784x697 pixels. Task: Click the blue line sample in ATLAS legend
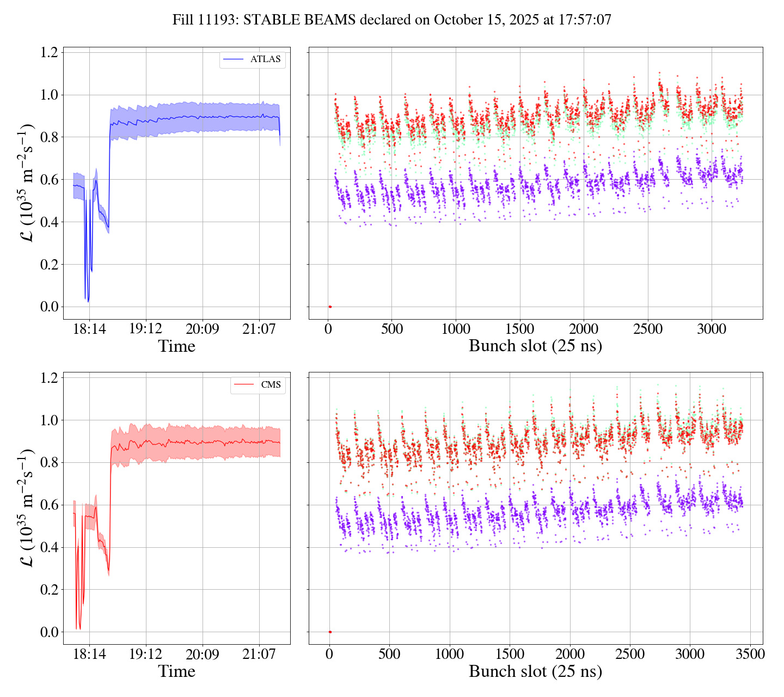[234, 59]
